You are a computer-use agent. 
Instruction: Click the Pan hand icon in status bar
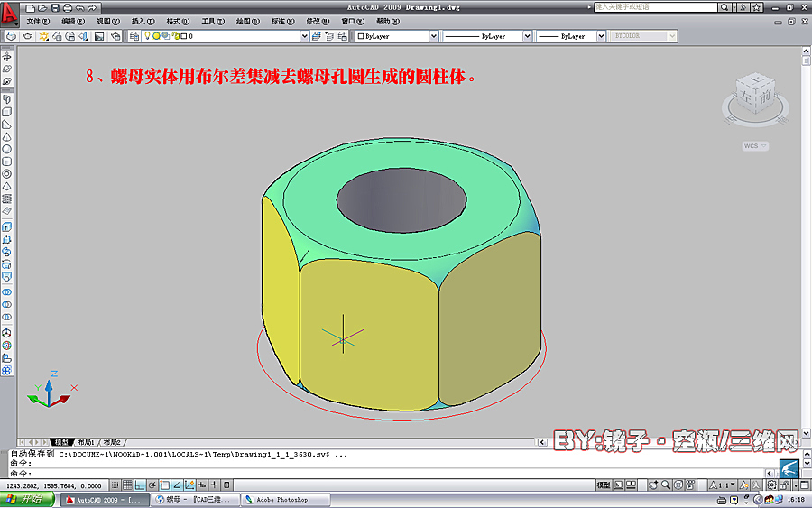point(653,485)
